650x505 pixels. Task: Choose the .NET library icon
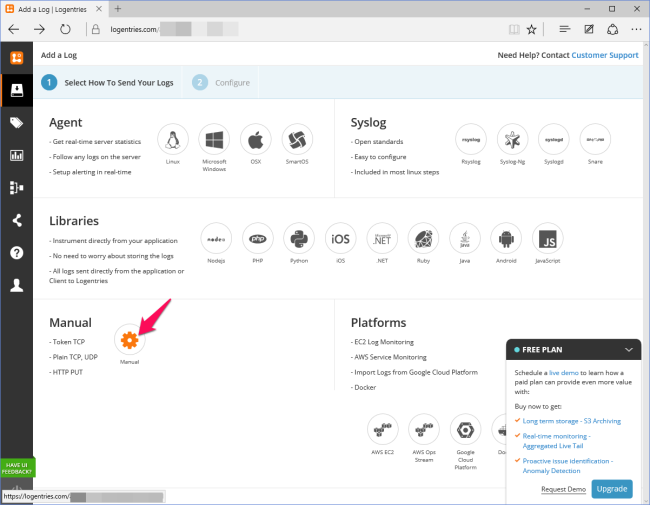[x=382, y=239]
